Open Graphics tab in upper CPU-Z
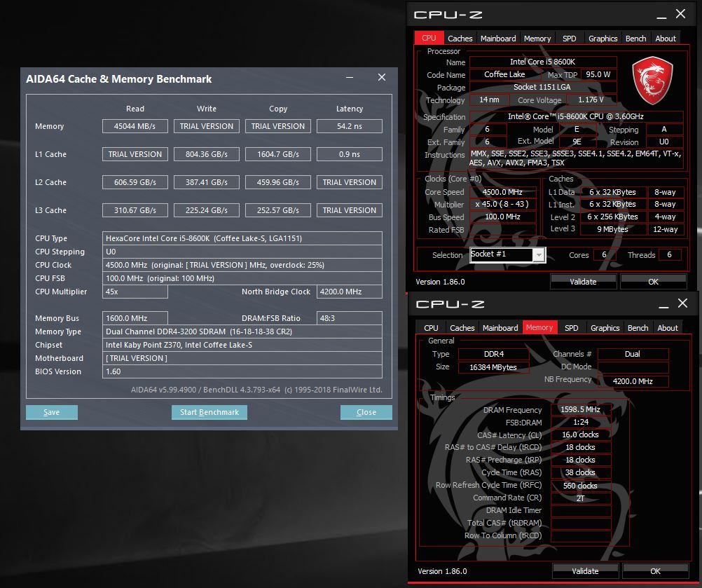Viewport: 702px width, 588px height. 603,39
